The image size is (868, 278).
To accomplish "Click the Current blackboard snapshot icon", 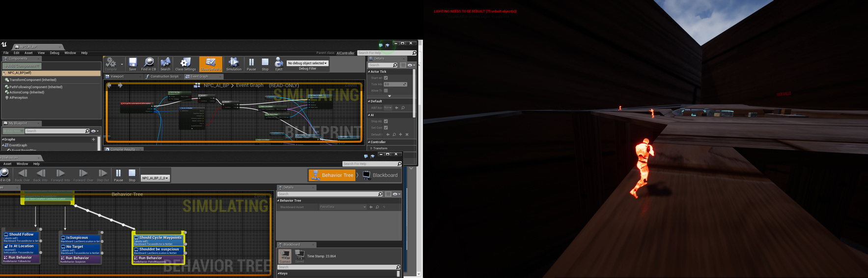I will 285,255.
